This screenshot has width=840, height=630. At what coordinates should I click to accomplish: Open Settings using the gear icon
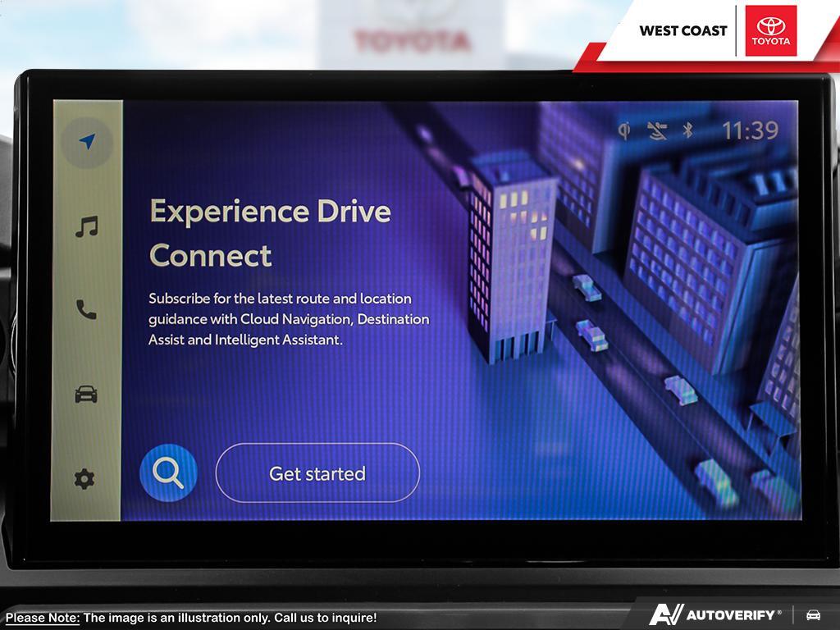pos(85,479)
